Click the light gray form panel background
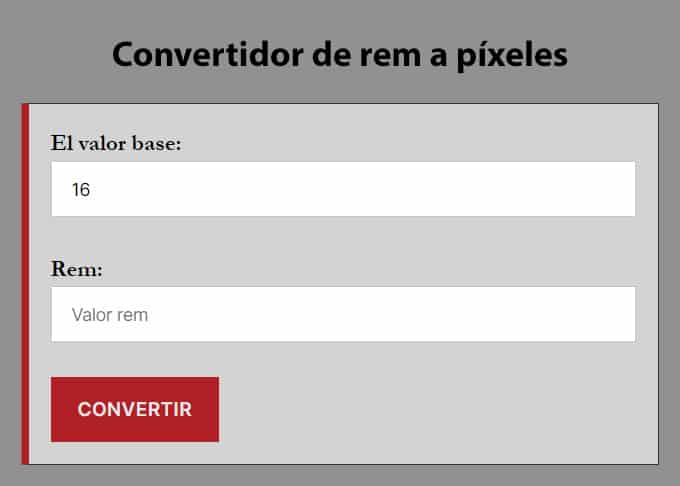Viewport: 680px width, 486px height. tap(440, 410)
